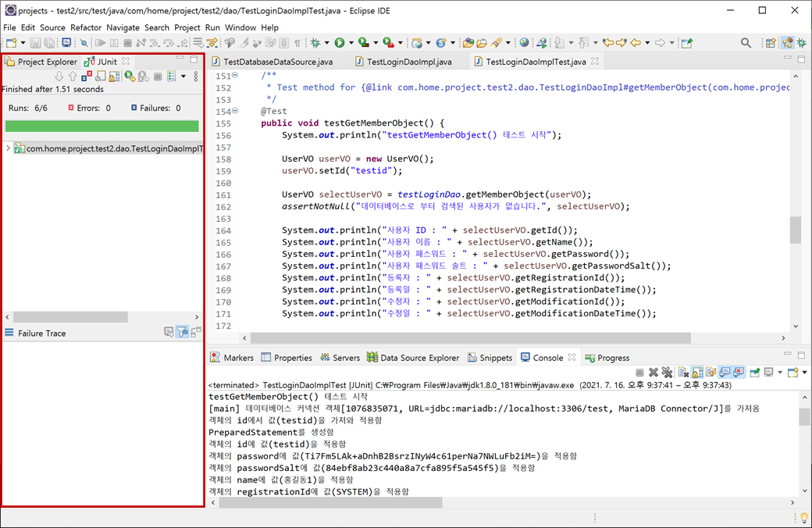Click the Debug bug icon

(x=315, y=43)
